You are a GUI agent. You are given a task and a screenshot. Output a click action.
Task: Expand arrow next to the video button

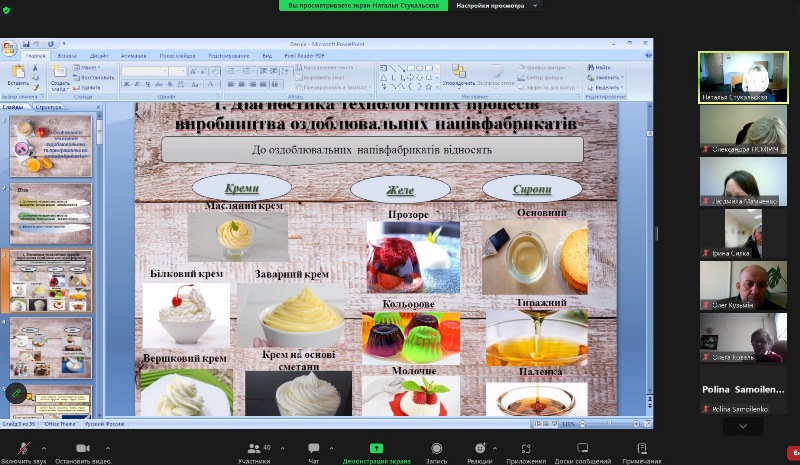tap(107, 448)
